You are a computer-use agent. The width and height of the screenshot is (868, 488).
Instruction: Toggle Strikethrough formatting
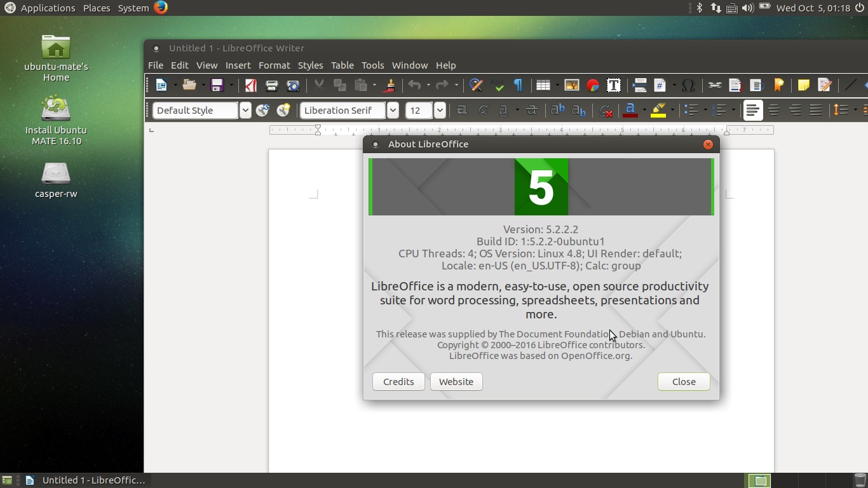coord(532,110)
